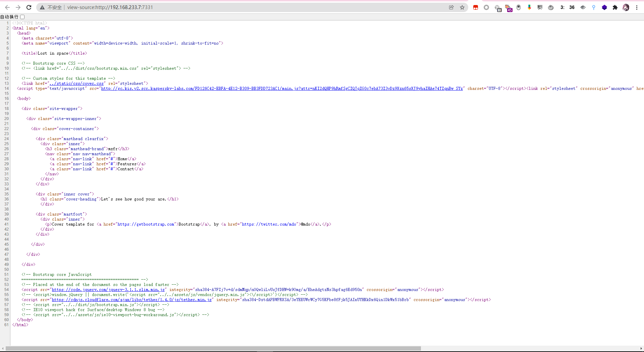644x352 pixels.
Task: Click the meta viewport line
Action: coord(122,43)
